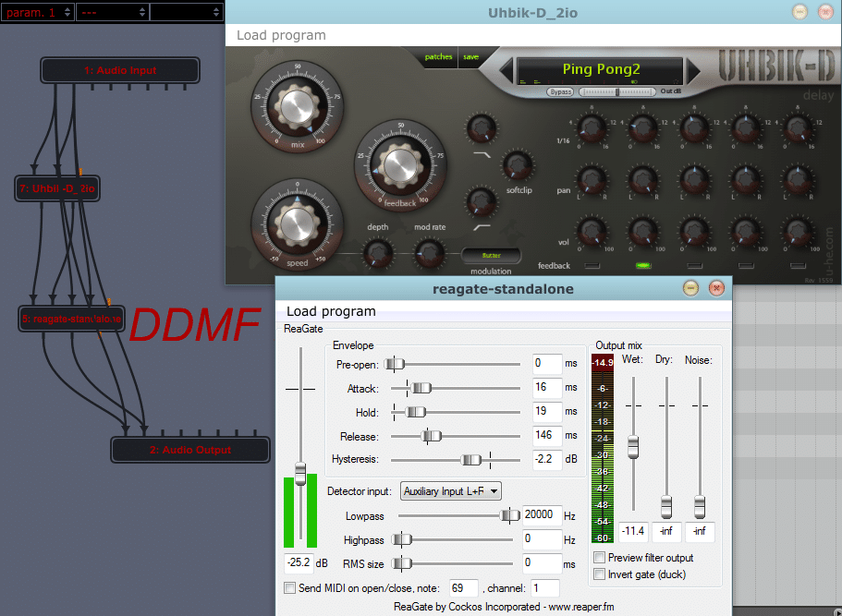Click the fifth tap vol knob

click(798, 231)
